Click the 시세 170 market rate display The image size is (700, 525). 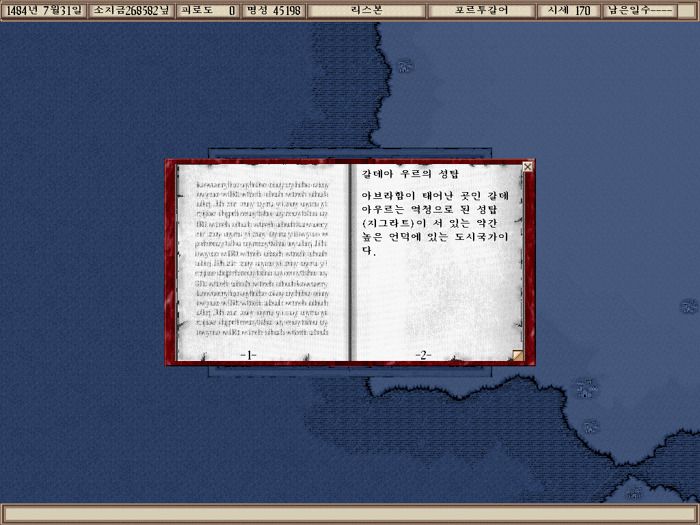click(x=569, y=10)
